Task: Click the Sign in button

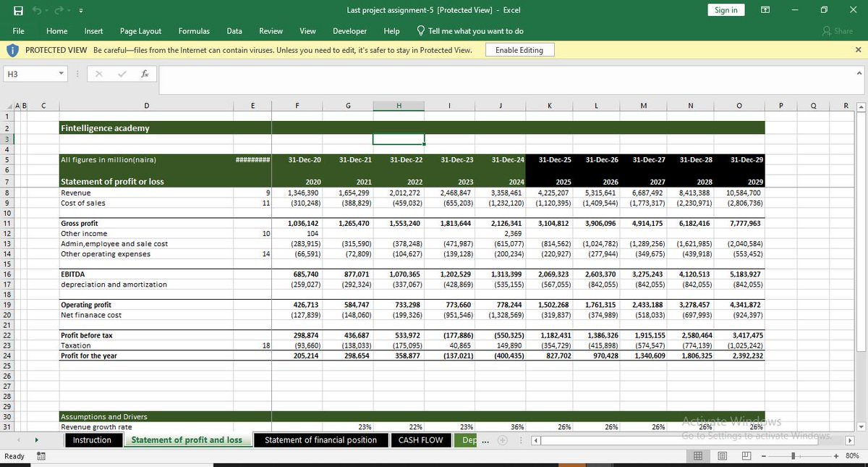Action: pyautogui.click(x=726, y=10)
